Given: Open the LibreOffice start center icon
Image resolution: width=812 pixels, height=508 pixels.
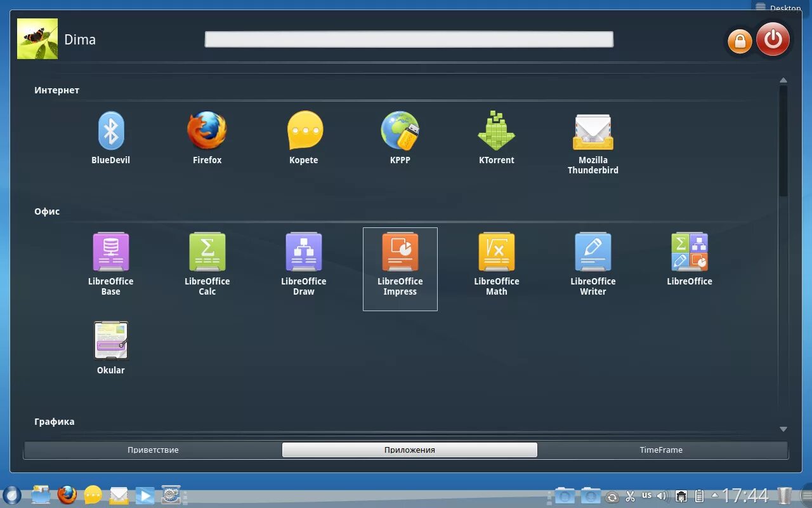Looking at the screenshot, I should (690, 259).
